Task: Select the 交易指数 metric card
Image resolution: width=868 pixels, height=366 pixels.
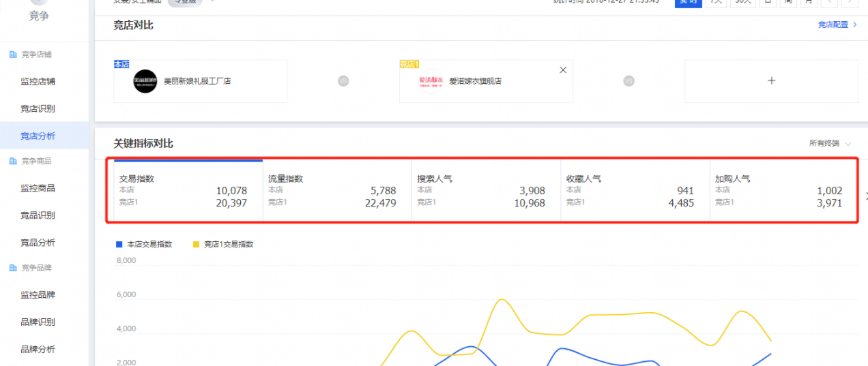Action: 188,190
